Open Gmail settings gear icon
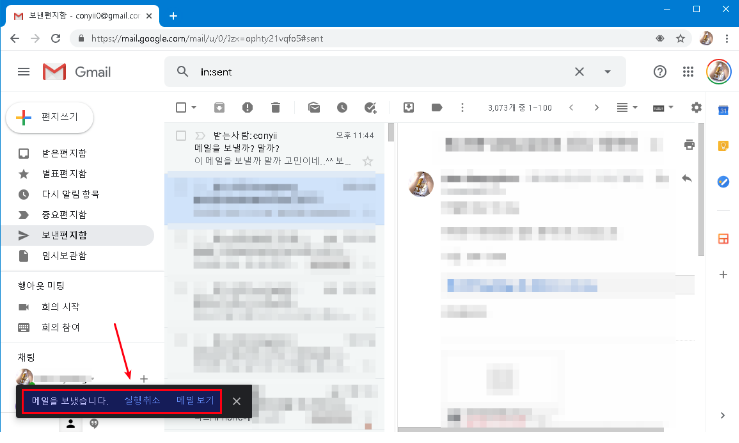The height and width of the screenshot is (443, 739). click(696, 107)
